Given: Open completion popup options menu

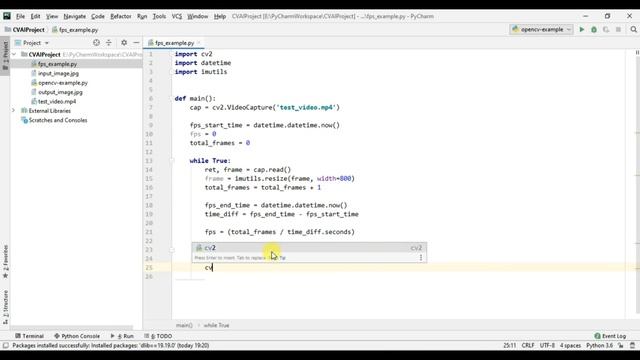Looking at the screenshot, I should (421, 258).
